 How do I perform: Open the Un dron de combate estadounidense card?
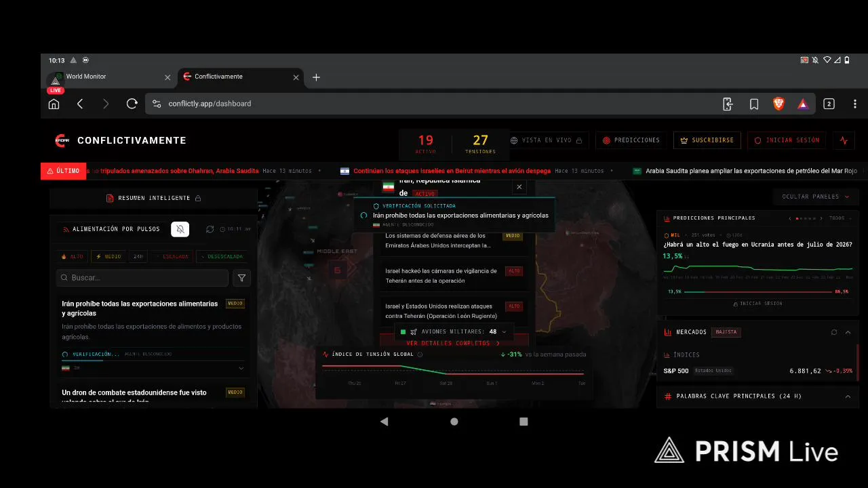(153, 394)
